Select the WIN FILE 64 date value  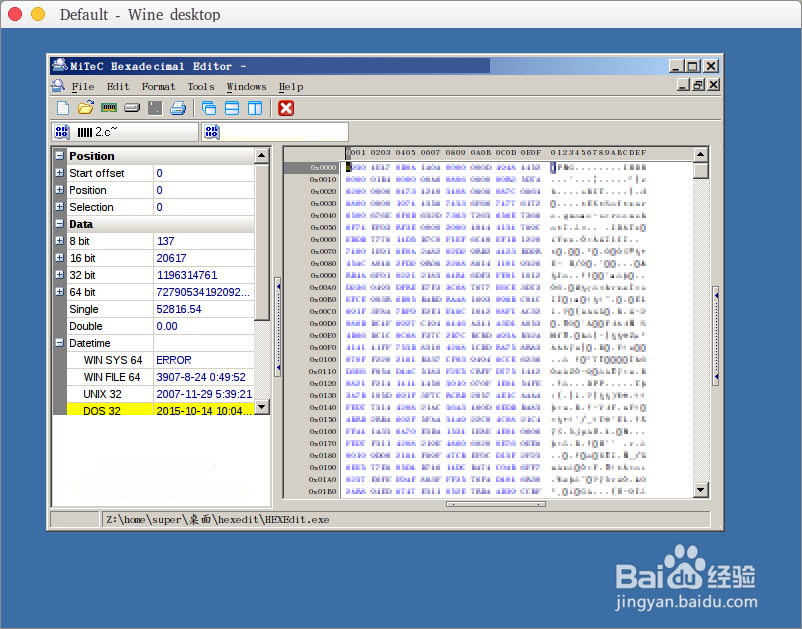pyautogui.click(x=201, y=377)
